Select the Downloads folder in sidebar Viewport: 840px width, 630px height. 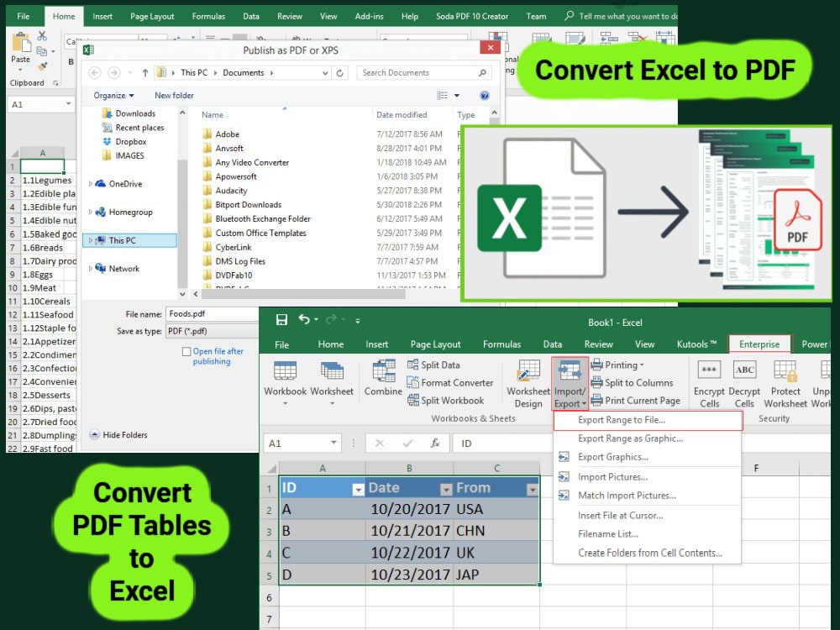[x=129, y=113]
